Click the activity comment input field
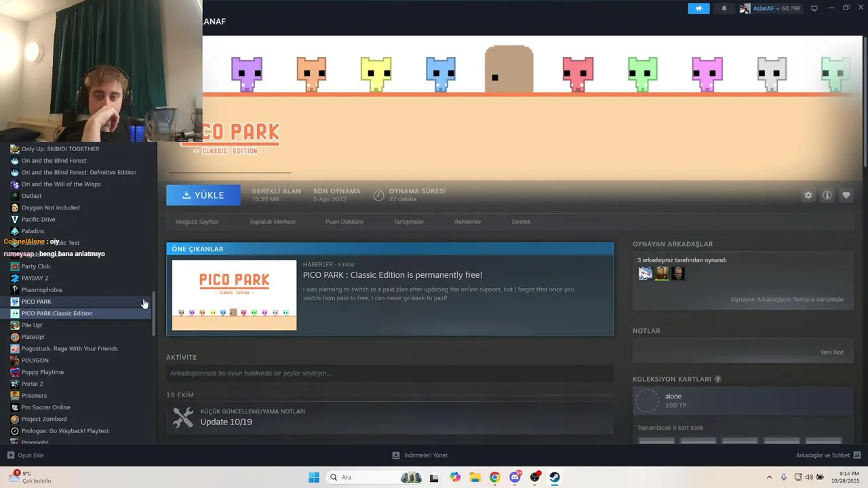Image resolution: width=868 pixels, height=488 pixels. click(390, 373)
